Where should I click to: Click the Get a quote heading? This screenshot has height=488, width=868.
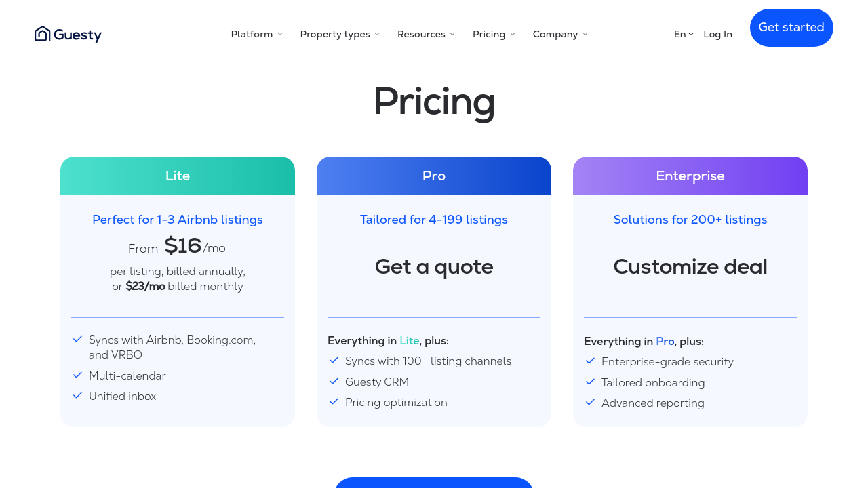(x=434, y=267)
